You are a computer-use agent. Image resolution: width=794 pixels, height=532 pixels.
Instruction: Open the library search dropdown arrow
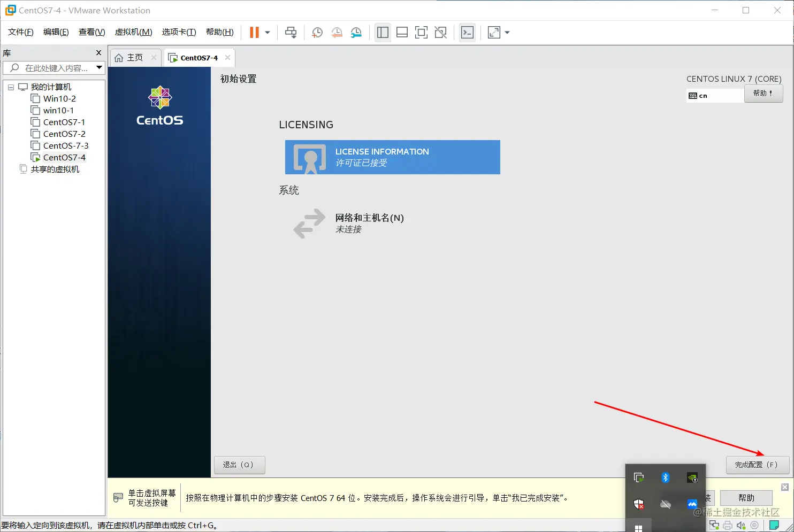99,67
